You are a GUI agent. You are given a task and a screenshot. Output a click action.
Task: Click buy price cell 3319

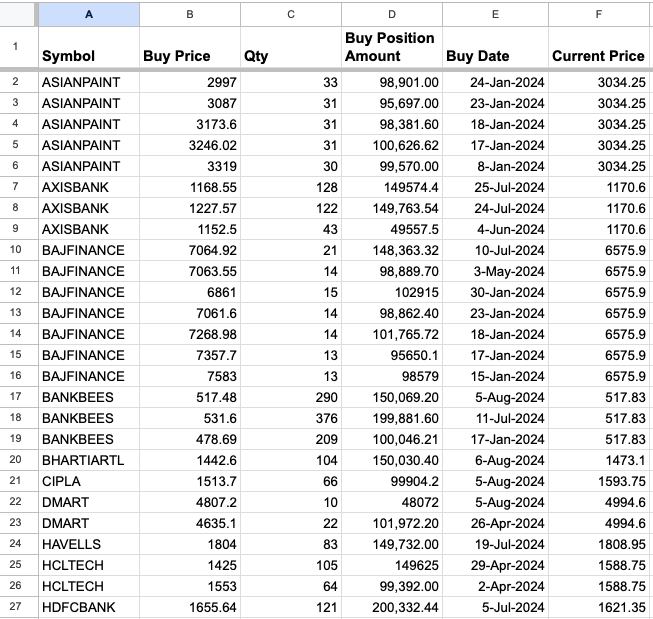click(190, 166)
